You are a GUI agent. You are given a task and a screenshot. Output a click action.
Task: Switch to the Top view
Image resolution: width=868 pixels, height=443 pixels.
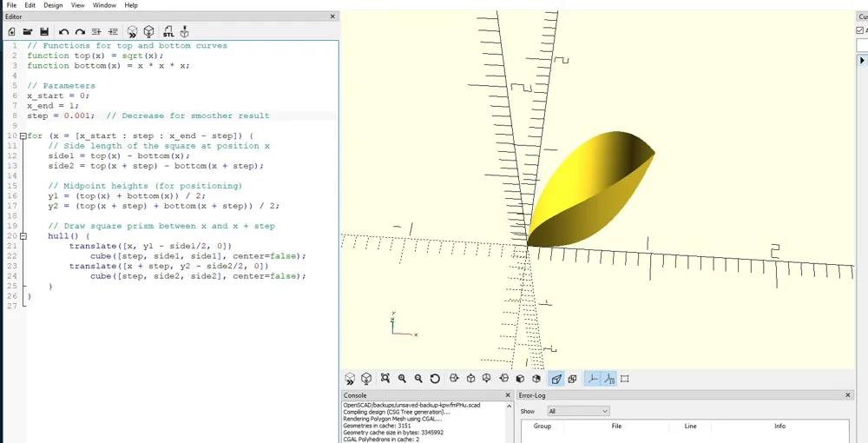pyautogui.click(x=470, y=379)
